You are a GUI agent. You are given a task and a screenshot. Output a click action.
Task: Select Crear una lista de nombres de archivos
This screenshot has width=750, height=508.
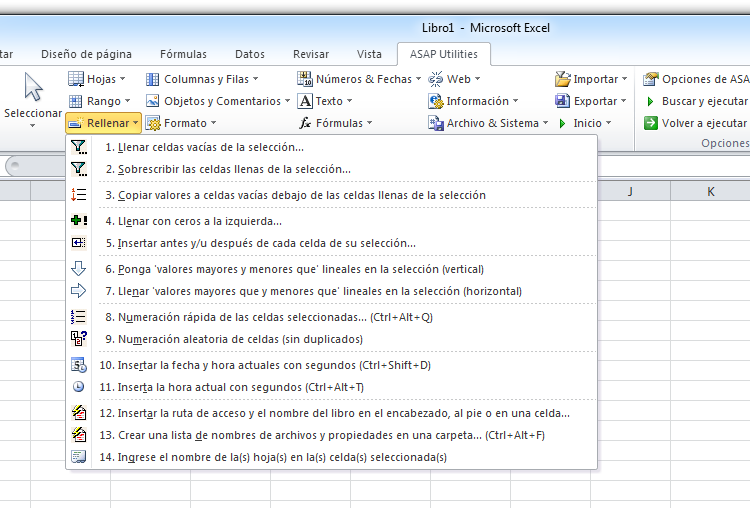coord(331,435)
